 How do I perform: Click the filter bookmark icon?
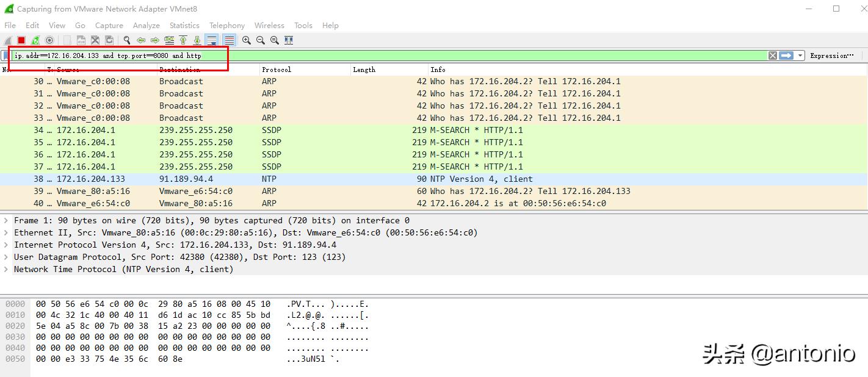point(7,55)
